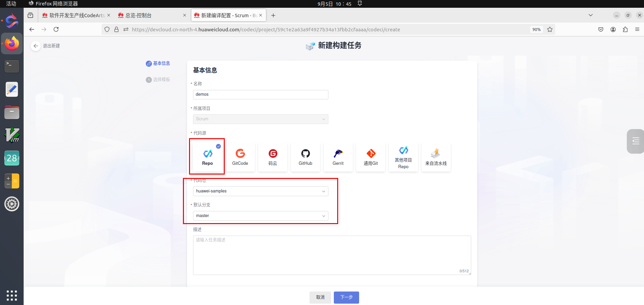Open the Extensions puzzle icon
The width and height of the screenshot is (644, 305).
click(x=625, y=29)
